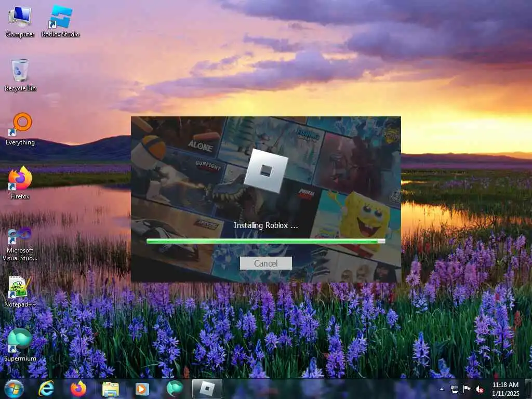Activate the Roblox installer taskbar button

207,389
